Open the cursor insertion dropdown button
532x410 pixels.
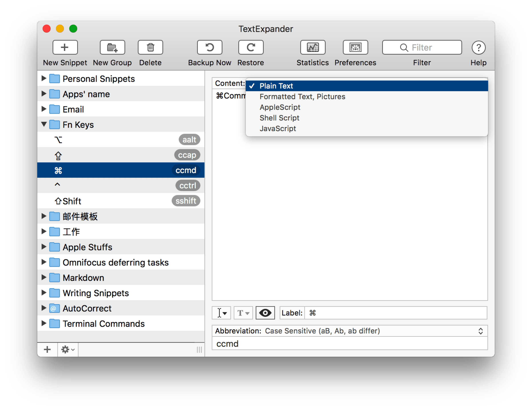[221, 313]
